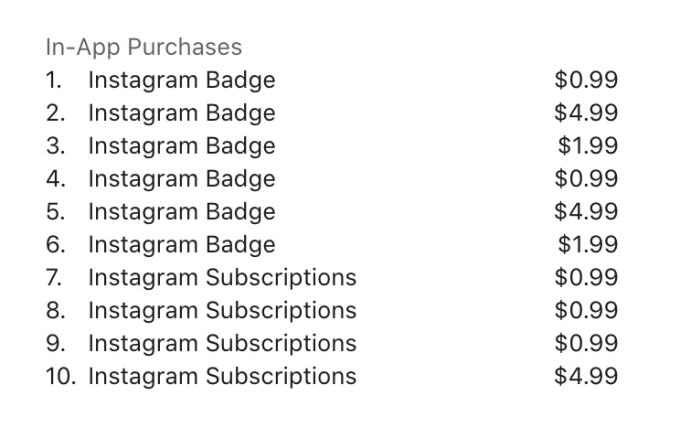
Task: Select item 7 Instagram Subscriptions
Action: 222,278
